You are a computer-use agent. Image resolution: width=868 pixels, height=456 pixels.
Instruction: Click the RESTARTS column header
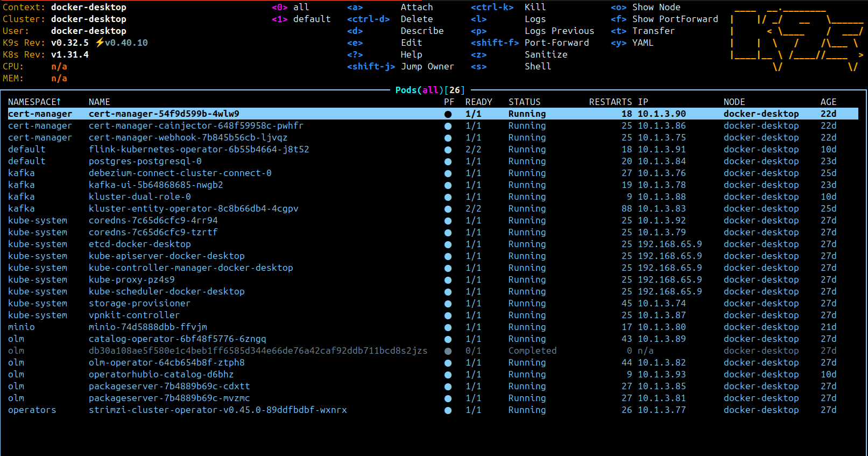[610, 102]
